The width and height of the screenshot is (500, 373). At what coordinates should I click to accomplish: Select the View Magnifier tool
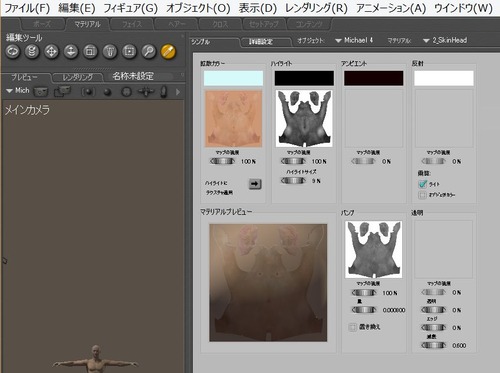point(149,52)
